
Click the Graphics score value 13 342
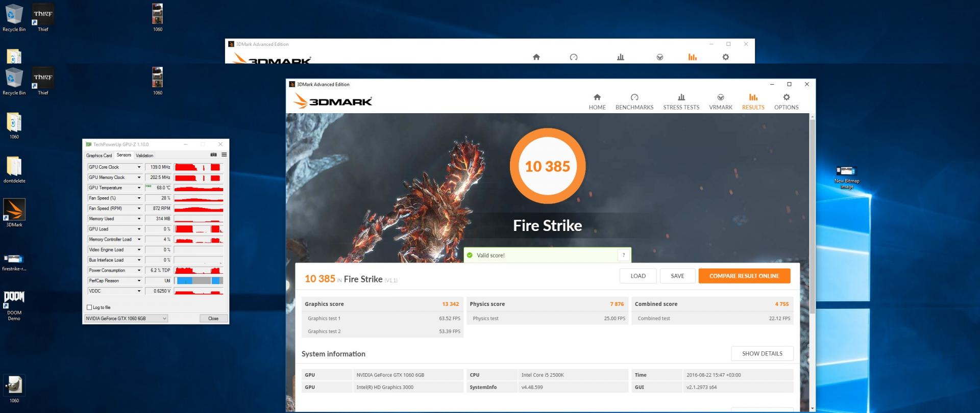click(450, 304)
